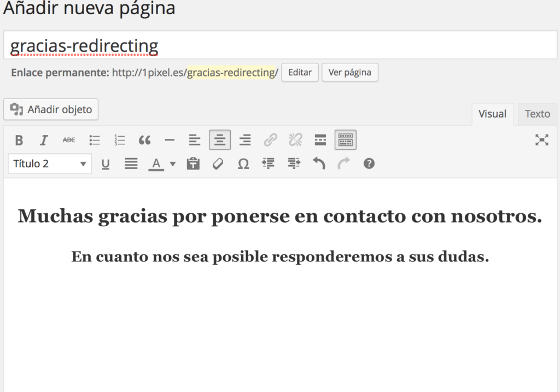The height and width of the screenshot is (392, 560).
Task: Click the 'Añadir nueva página' heading
Action: [x=89, y=8]
